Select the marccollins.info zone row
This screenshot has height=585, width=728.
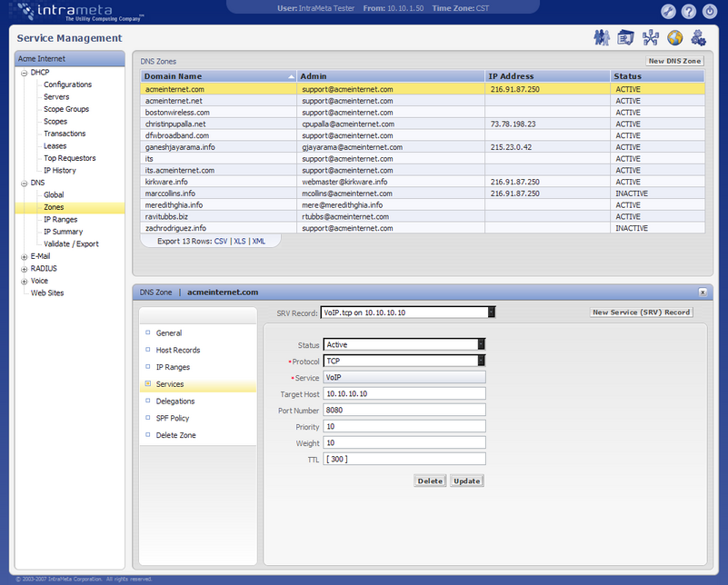(x=423, y=193)
